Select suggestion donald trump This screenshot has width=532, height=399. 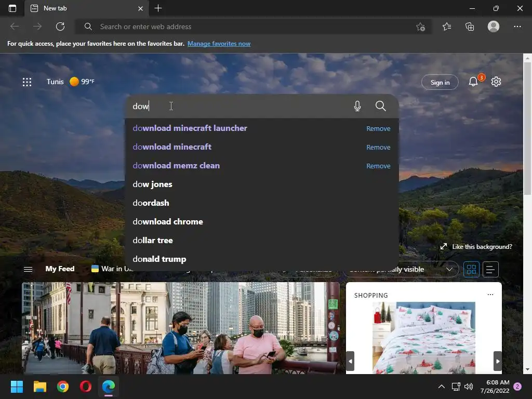point(159,259)
